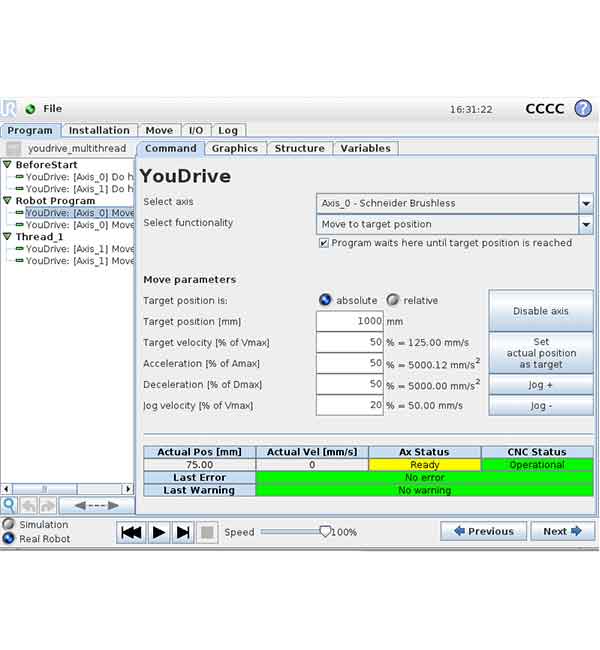
Task: Click the Speed slider handle
Action: tap(325, 531)
